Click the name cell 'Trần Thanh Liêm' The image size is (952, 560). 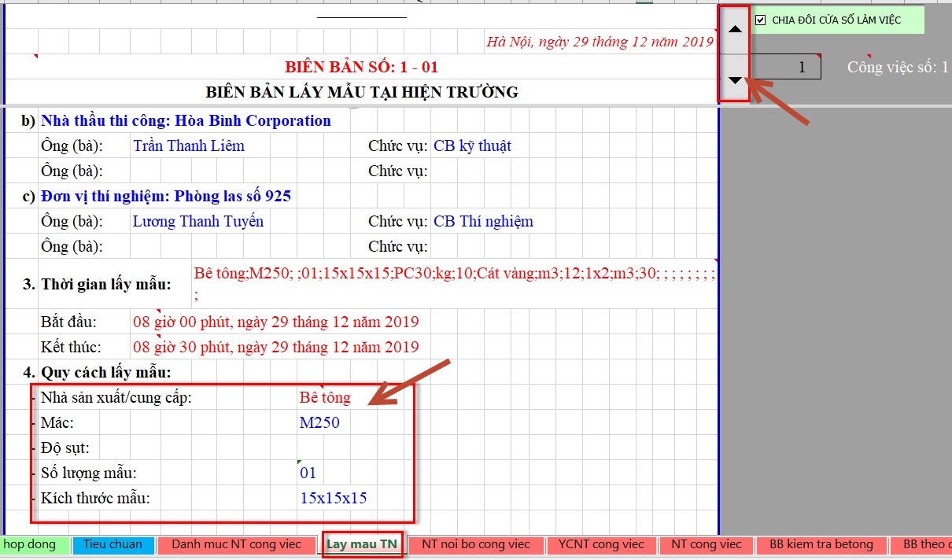point(189,146)
